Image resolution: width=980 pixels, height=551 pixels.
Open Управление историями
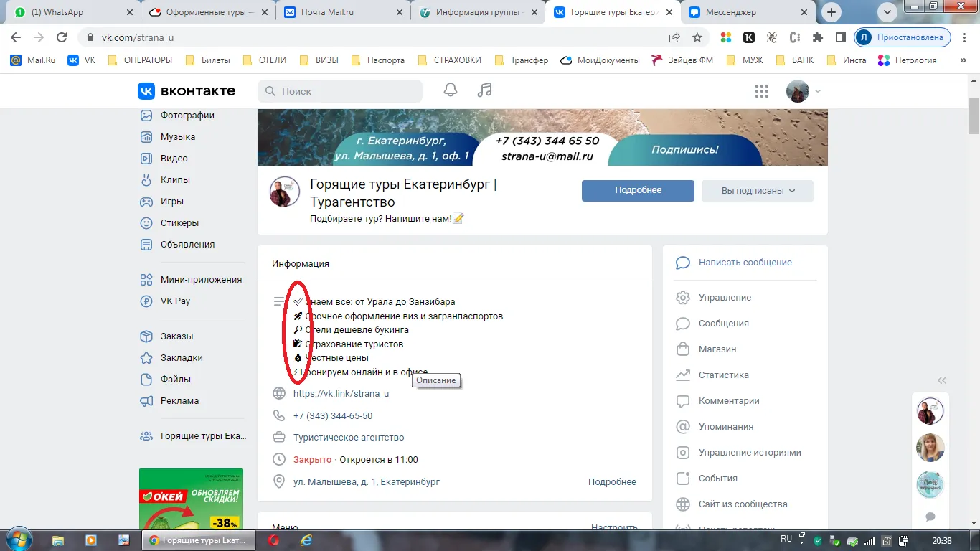(738, 453)
